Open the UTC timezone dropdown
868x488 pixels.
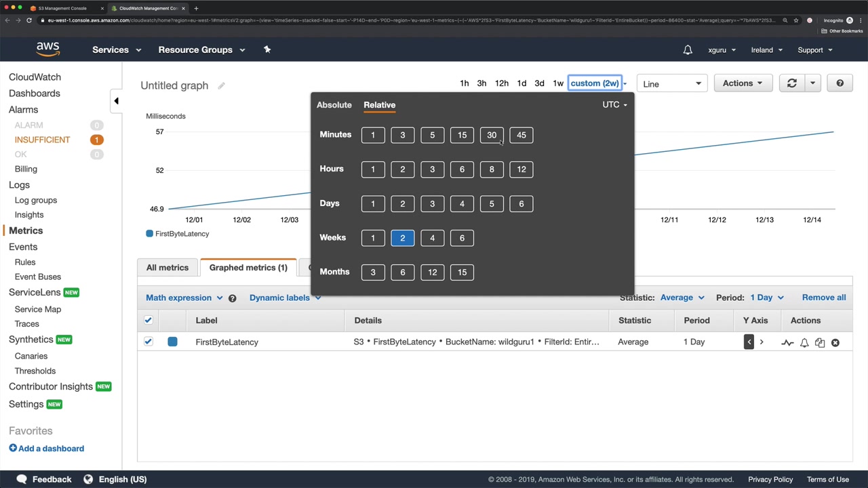coord(614,104)
